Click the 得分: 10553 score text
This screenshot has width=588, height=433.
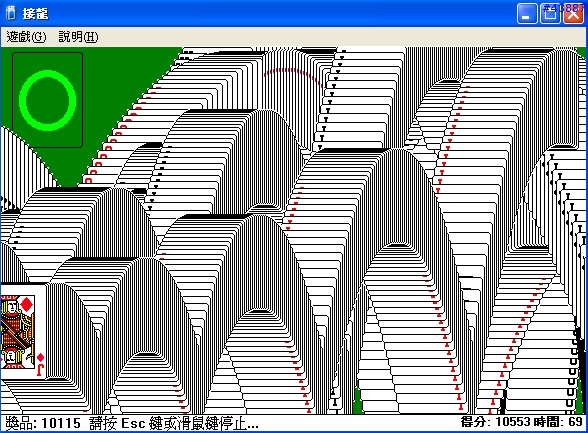(496, 422)
